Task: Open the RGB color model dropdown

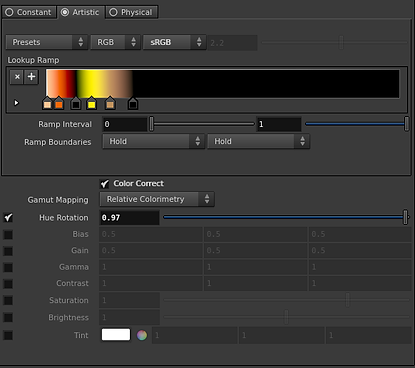Action: [x=115, y=42]
